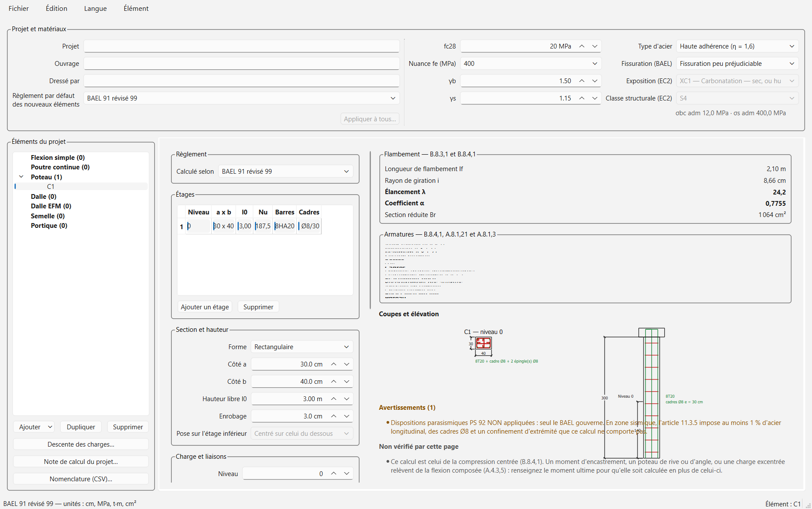
Task: Open the Forme Rectangulaire dropdown
Action: (302, 347)
